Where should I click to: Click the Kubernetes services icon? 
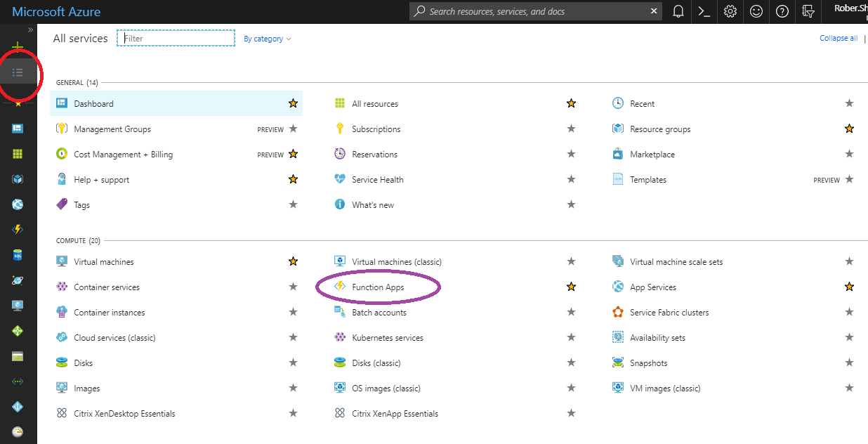(340, 338)
